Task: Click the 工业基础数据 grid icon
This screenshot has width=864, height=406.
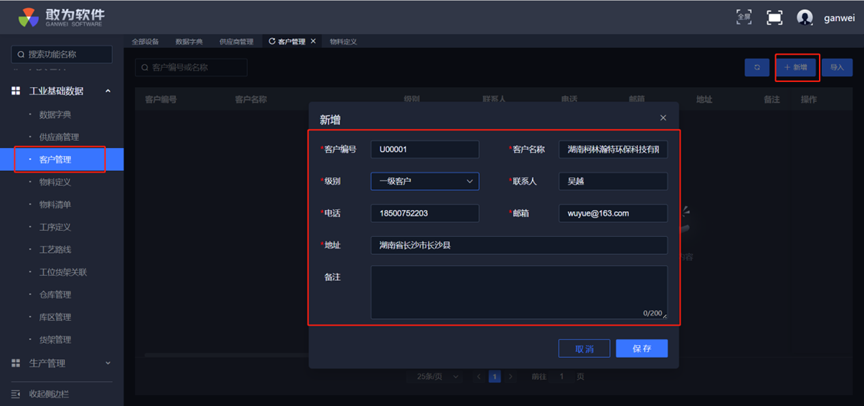Action: coord(16,91)
